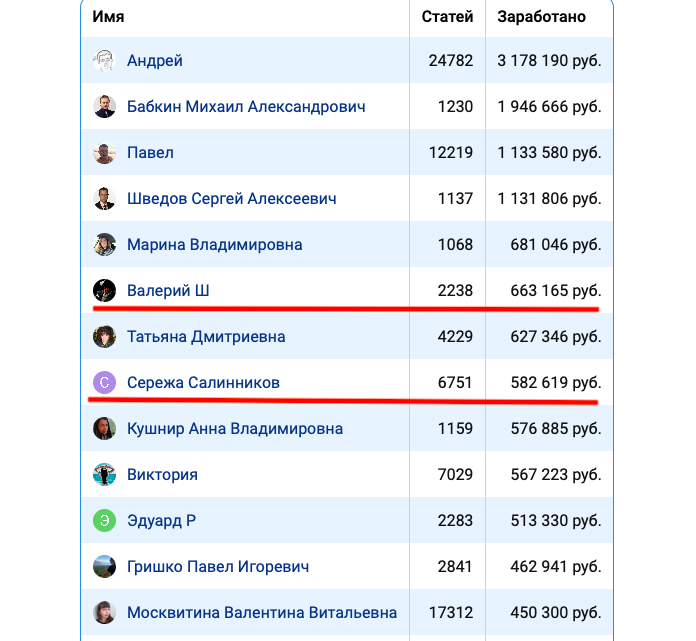This screenshot has height=641, width=696.
Task: Click Павел's profile photo
Action: tap(104, 153)
